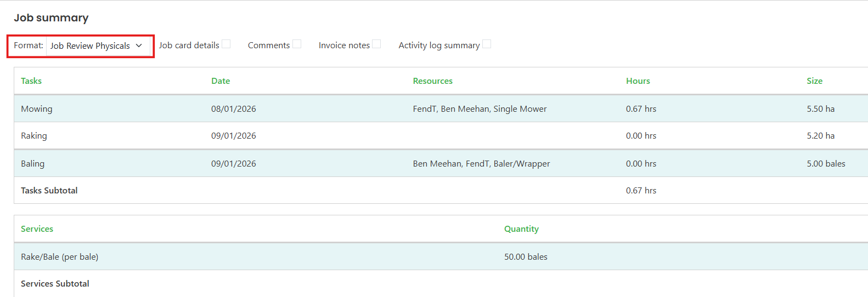Click the Tasks column header
Viewport: 868px width, 297px height.
31,81
